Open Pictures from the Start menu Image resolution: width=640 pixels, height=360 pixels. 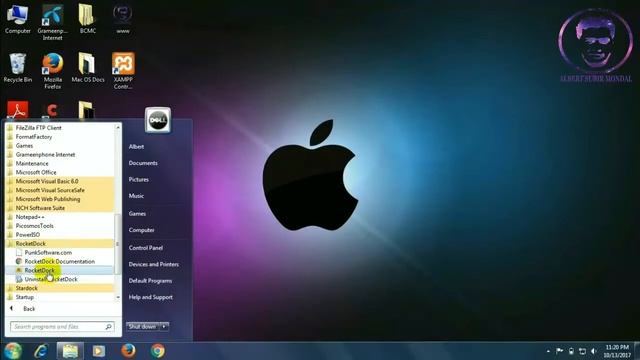point(139,180)
